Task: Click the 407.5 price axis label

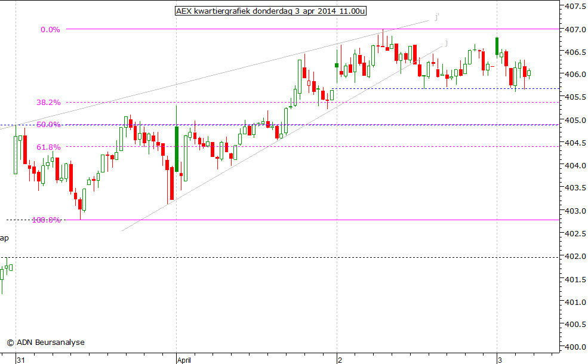Action: pyautogui.click(x=575, y=7)
